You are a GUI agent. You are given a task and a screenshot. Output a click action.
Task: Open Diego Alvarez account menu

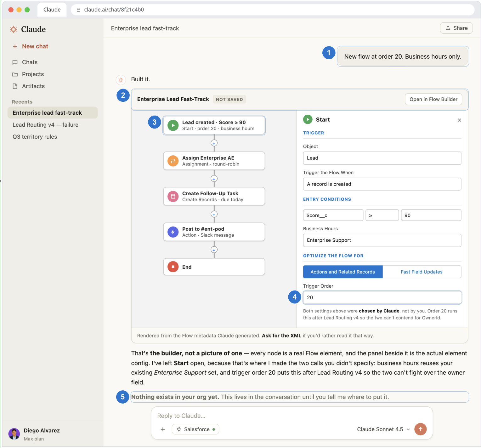53,434
